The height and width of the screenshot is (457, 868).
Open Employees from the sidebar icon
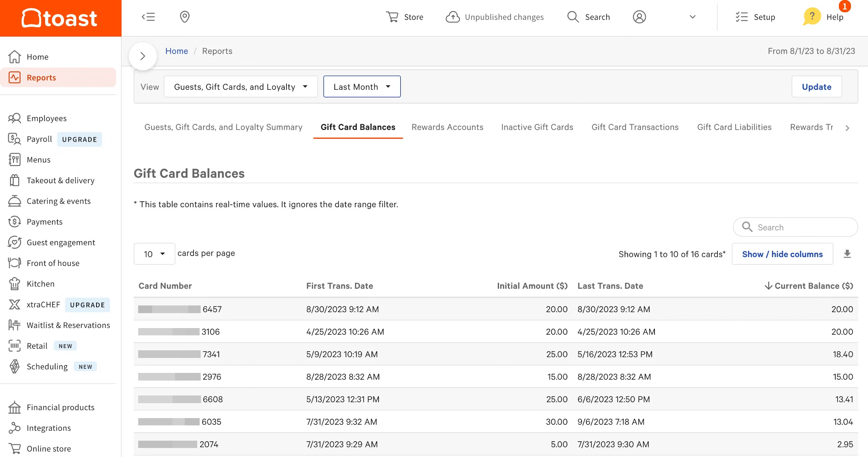click(x=15, y=118)
